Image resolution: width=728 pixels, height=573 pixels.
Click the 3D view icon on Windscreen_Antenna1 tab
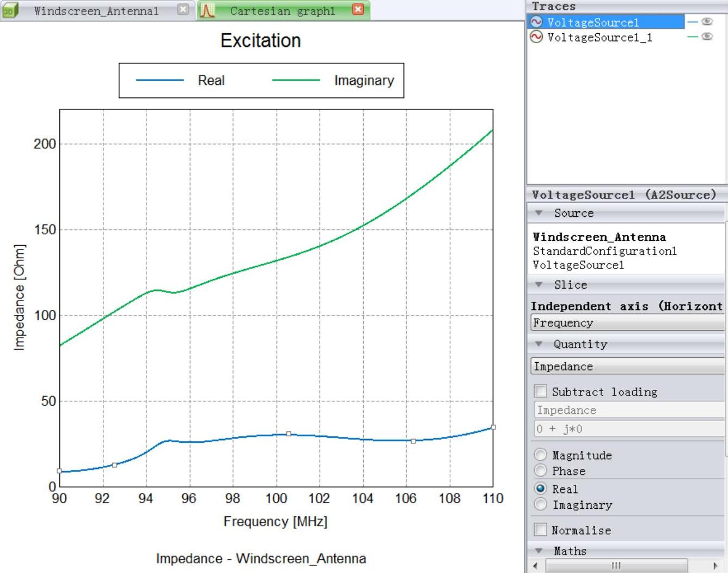point(10,10)
